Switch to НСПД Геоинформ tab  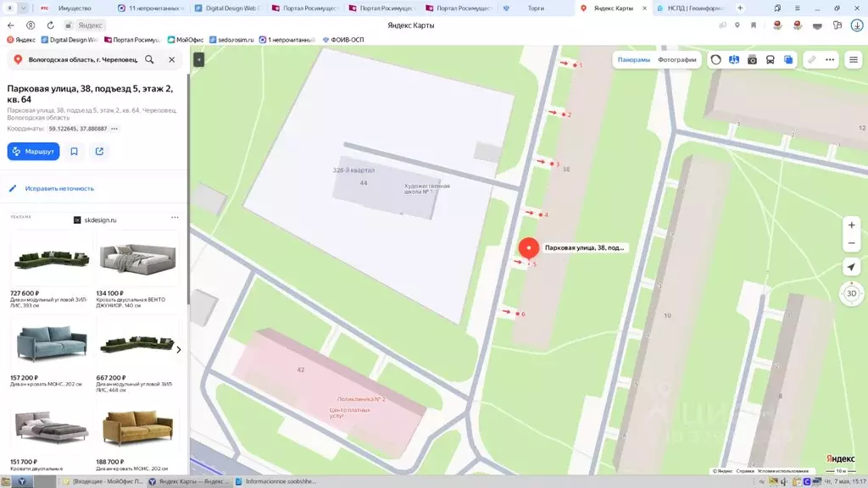(x=691, y=8)
